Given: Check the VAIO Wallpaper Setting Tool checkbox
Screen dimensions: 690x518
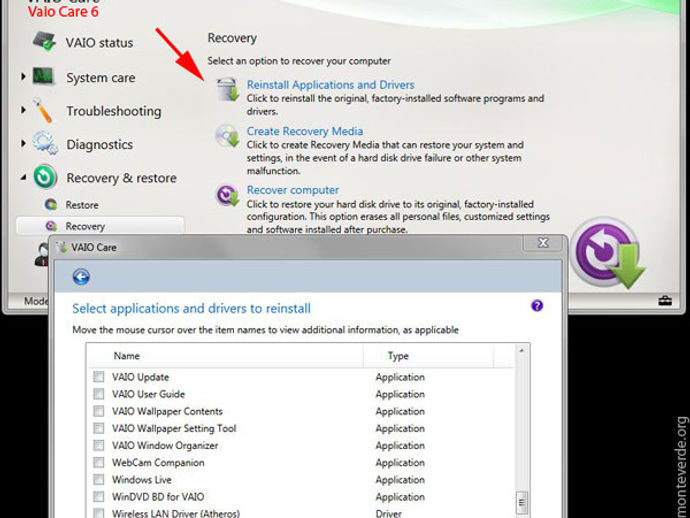Looking at the screenshot, I should pos(99,428).
